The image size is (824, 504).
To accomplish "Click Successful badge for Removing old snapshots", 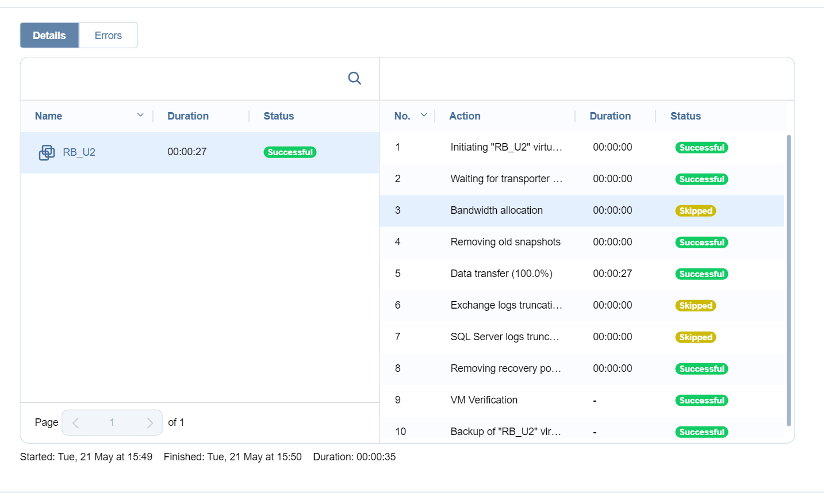I will [701, 243].
